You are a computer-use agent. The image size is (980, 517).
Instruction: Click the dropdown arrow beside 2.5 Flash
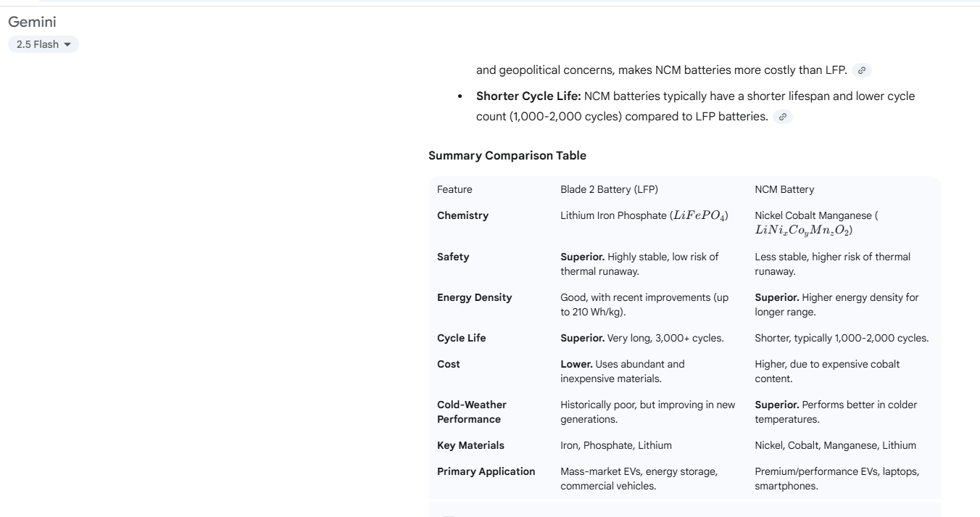tap(68, 45)
